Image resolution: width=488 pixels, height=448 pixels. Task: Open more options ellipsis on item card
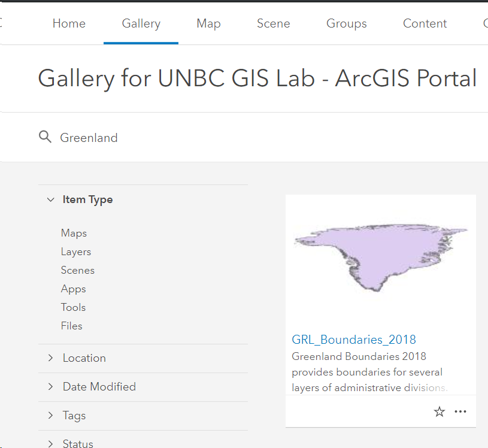[460, 411]
